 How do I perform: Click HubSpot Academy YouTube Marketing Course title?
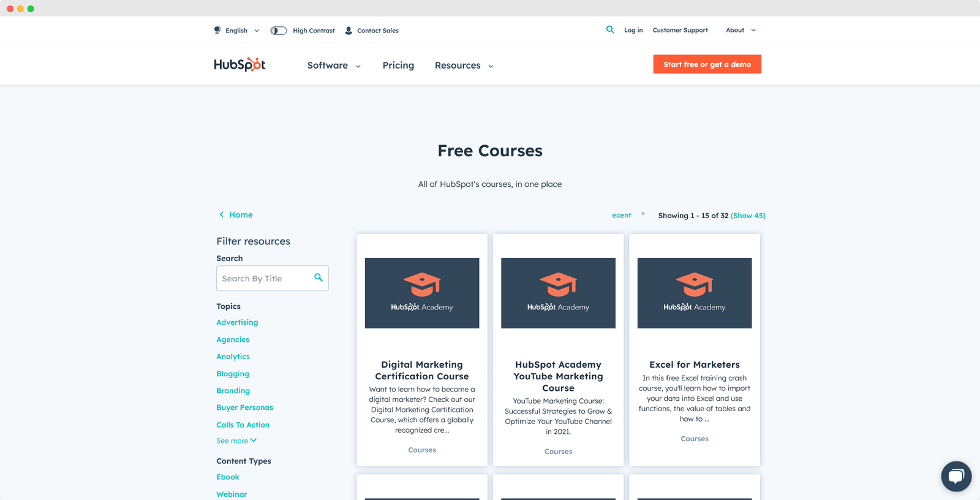tap(558, 376)
